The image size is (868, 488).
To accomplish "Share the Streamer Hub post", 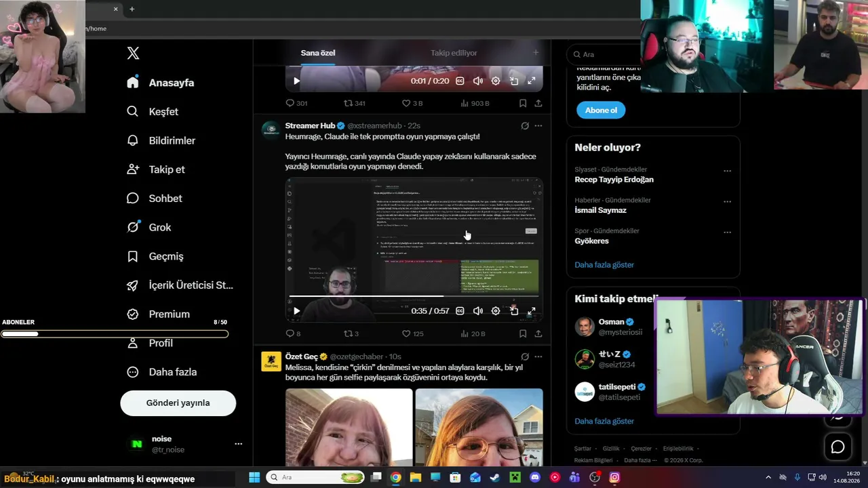I will point(538,333).
